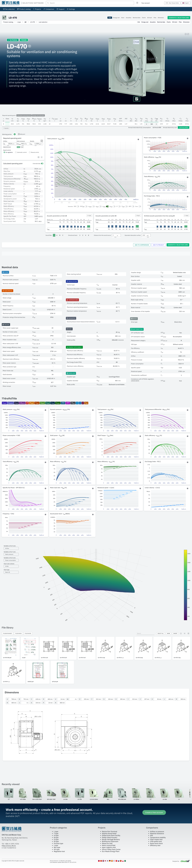Open settings gear on Power consumption chart
This screenshot has height=868, width=192.
click(x=188, y=138)
